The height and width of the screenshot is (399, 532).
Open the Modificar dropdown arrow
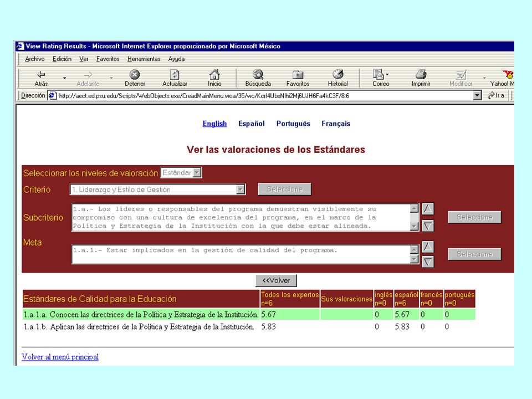pos(484,78)
